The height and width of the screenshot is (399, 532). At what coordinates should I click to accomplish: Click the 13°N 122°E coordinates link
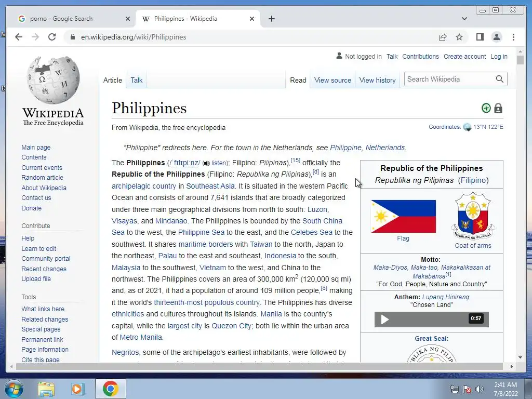tap(488, 127)
